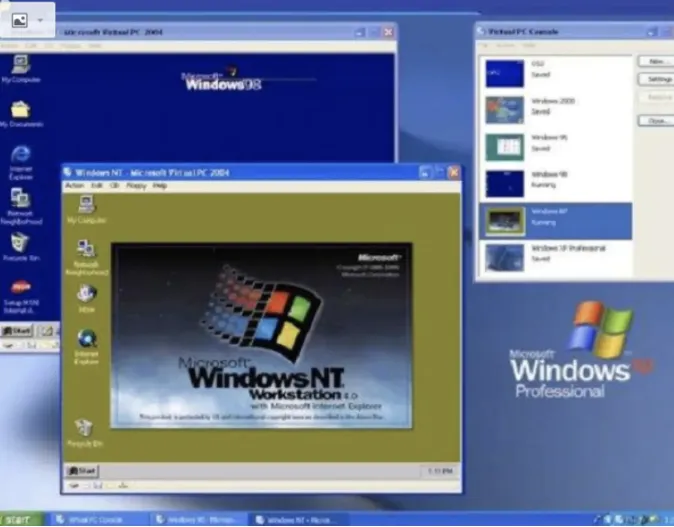Click the Windows NT Workstation splash screen
Screen dimensions: 674x527
[x=262, y=336]
